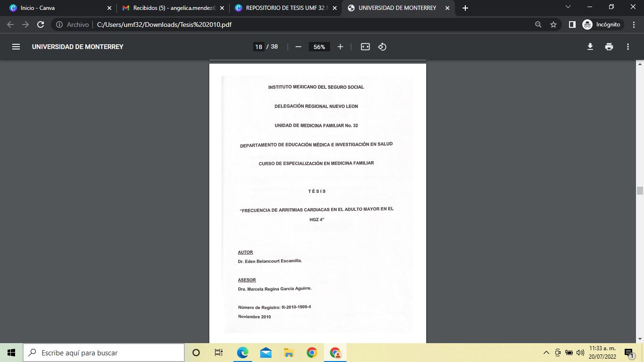Click the CURSO DE ESPECIALIZACIÓN EN MEDICINA FAMILIAR line

[316, 164]
